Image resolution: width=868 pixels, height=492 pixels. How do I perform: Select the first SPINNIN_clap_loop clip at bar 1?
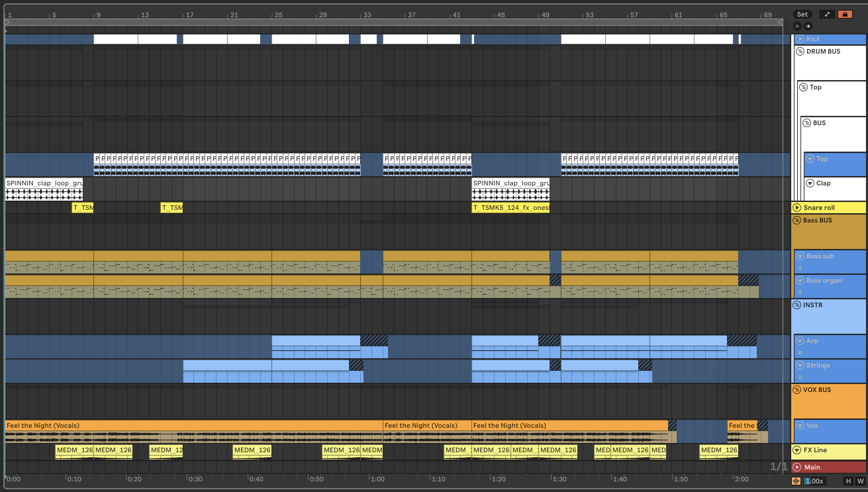click(x=44, y=189)
